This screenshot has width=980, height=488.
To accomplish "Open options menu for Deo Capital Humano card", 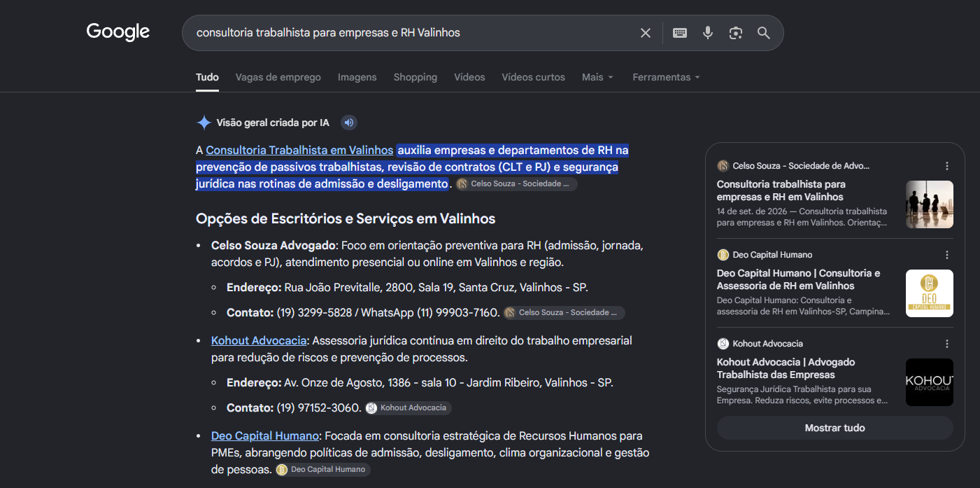I will pyautogui.click(x=947, y=255).
